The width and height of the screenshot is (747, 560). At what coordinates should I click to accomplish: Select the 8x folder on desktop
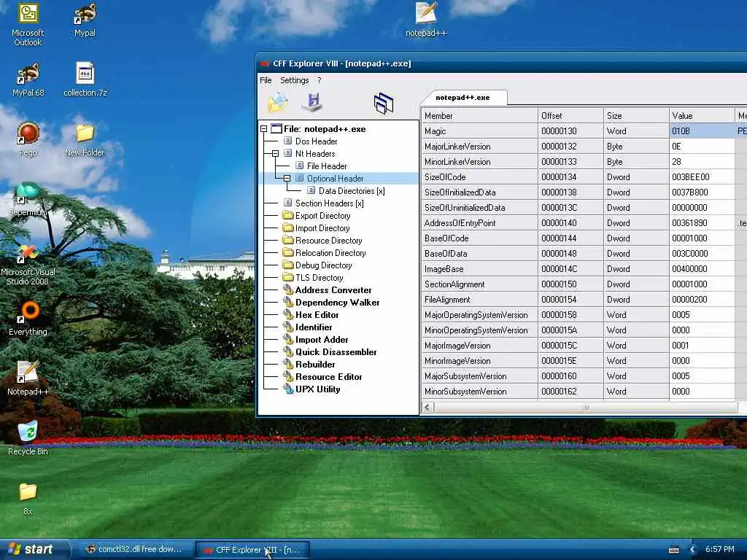click(28, 499)
